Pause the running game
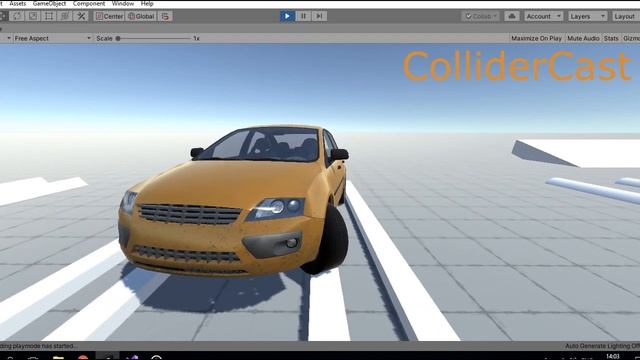This screenshot has width=640, height=360. 303,16
